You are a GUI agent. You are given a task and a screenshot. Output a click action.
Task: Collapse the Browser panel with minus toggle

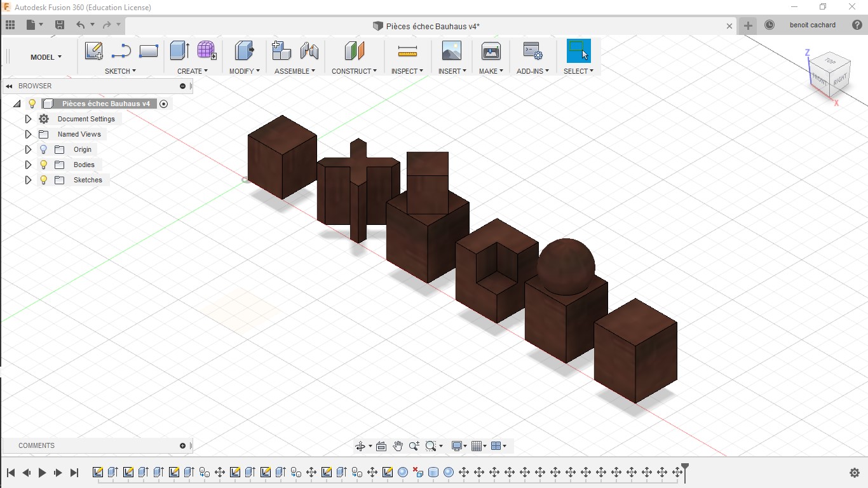point(182,86)
